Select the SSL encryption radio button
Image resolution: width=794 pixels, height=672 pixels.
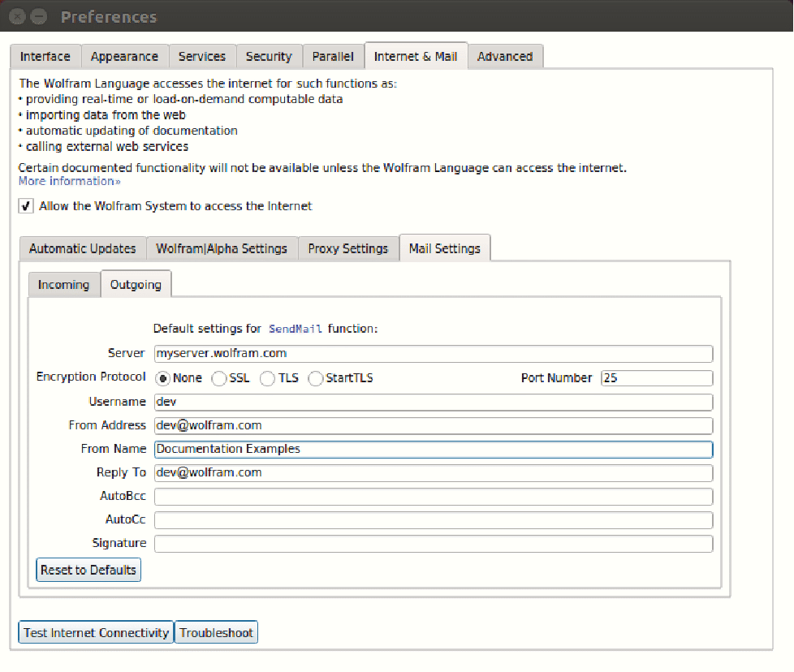(219, 378)
